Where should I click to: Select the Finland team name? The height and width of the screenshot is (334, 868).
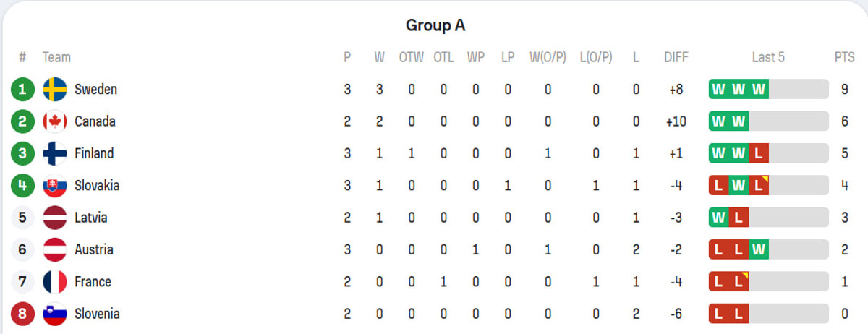coord(94,153)
